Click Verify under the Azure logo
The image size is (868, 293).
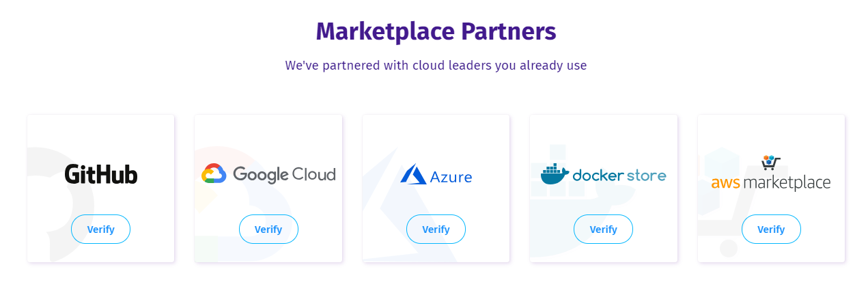[436, 229]
